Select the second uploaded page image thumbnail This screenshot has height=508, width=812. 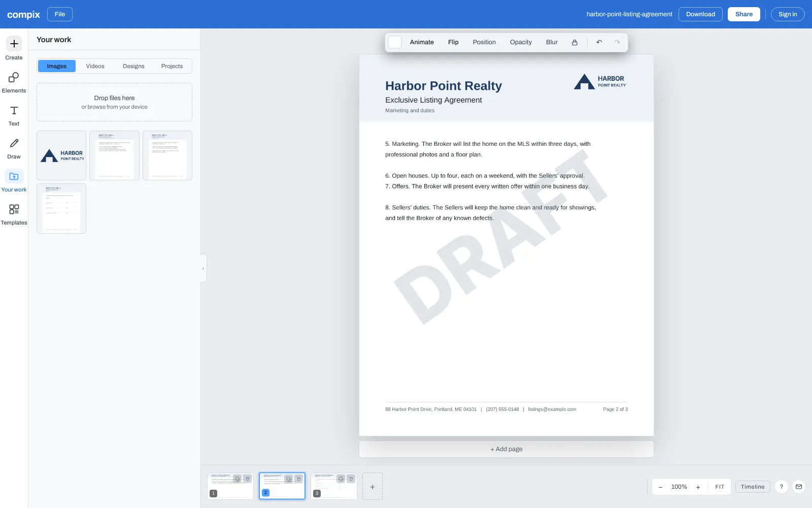[114, 155]
